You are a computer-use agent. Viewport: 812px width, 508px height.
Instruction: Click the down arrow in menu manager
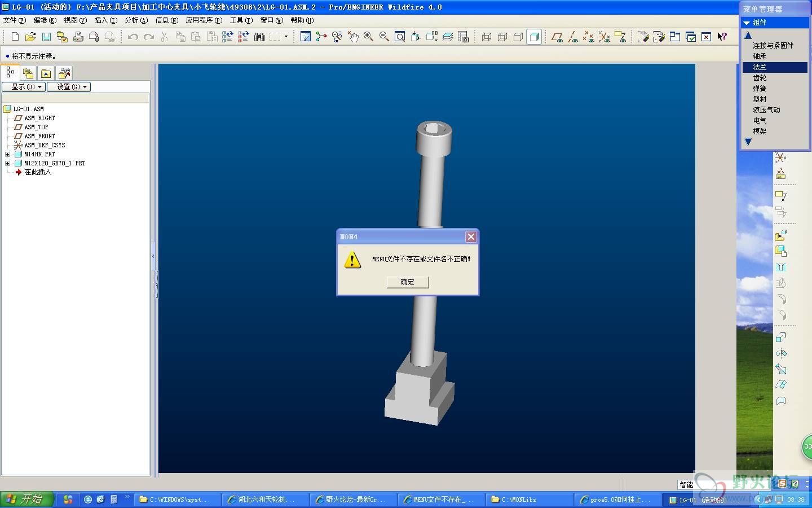tap(748, 142)
